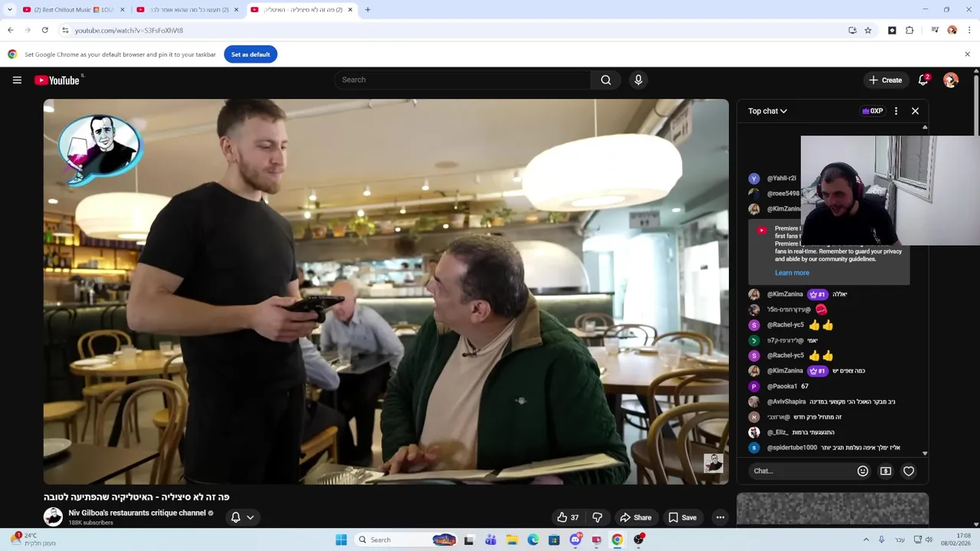Follow Learn more link in chat notice

792,272
